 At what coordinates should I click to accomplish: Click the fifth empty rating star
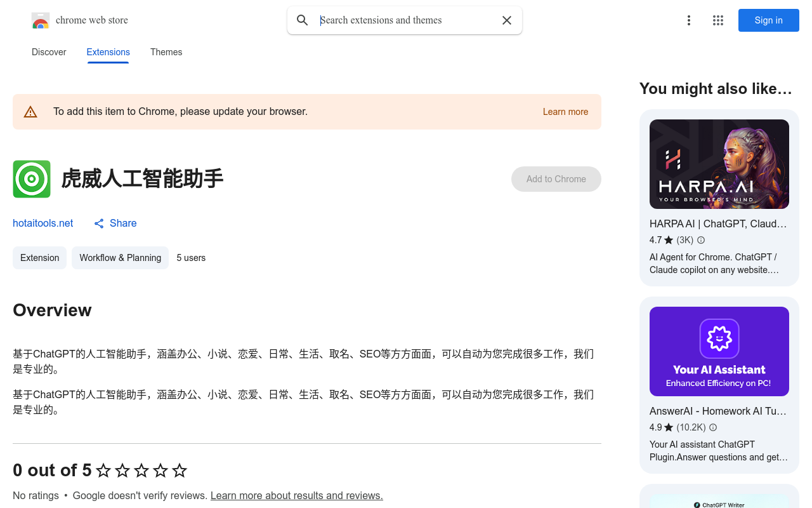pos(180,471)
